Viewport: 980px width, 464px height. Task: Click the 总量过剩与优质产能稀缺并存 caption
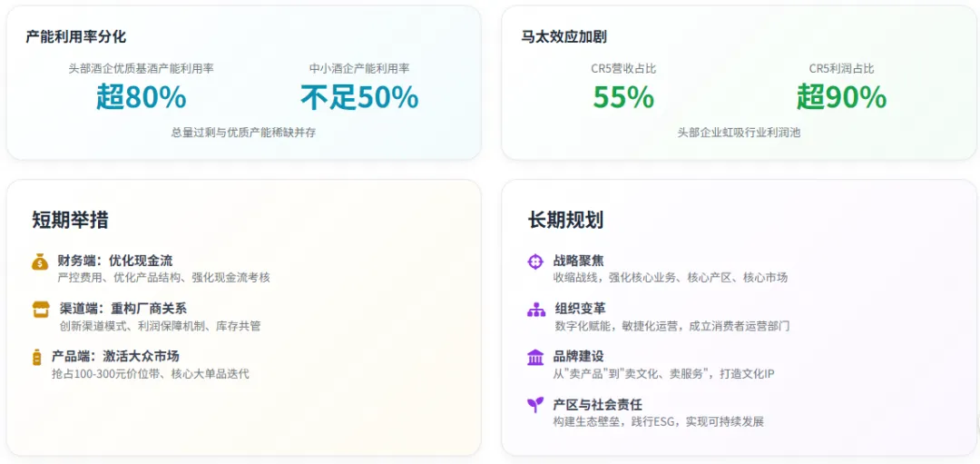[x=244, y=133]
